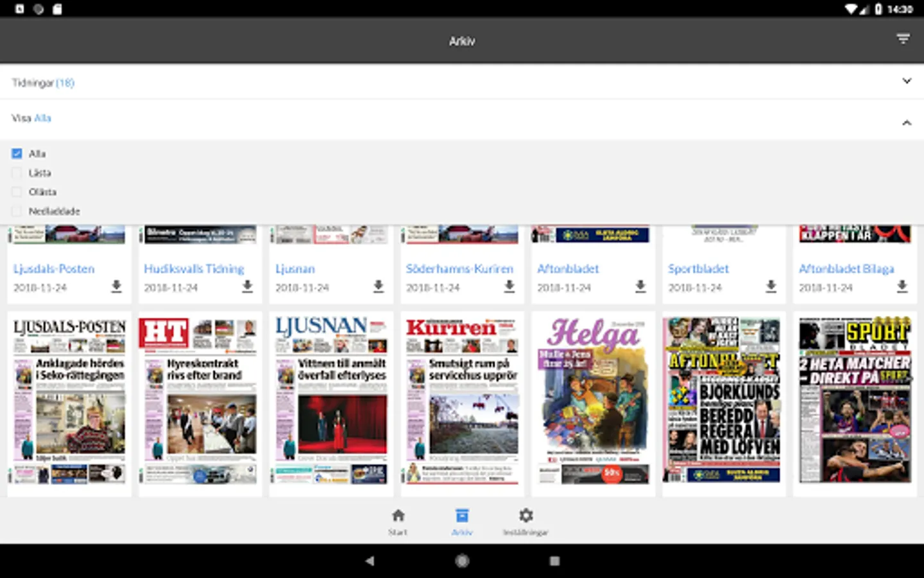Select the Tidningar (18) filter row label
Image resolution: width=924 pixels, height=578 pixels.
43,83
